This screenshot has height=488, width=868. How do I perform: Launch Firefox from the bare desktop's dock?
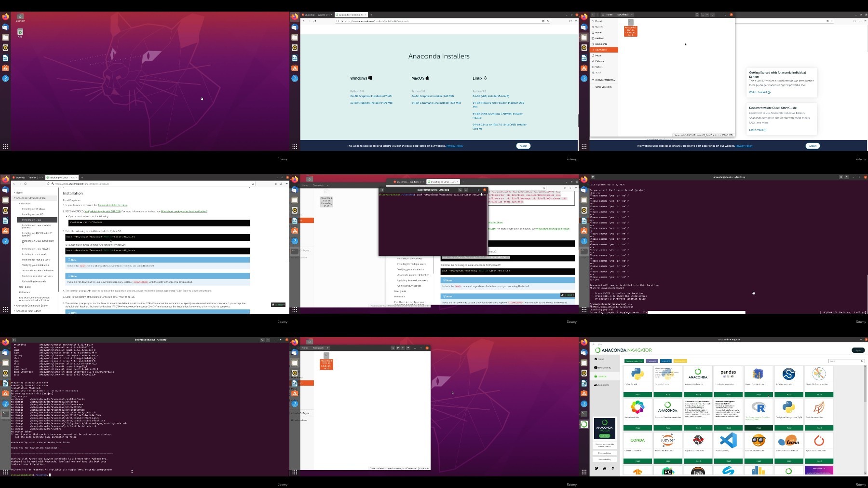5,17
